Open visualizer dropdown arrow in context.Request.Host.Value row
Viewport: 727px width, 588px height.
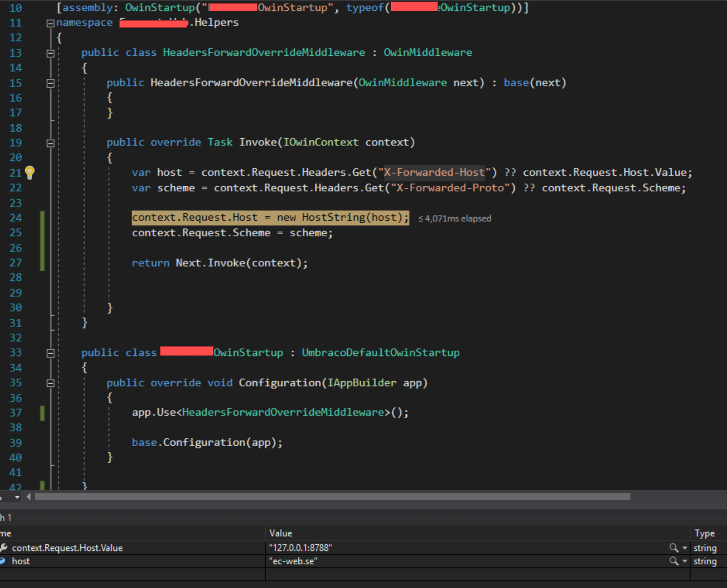[685, 548]
